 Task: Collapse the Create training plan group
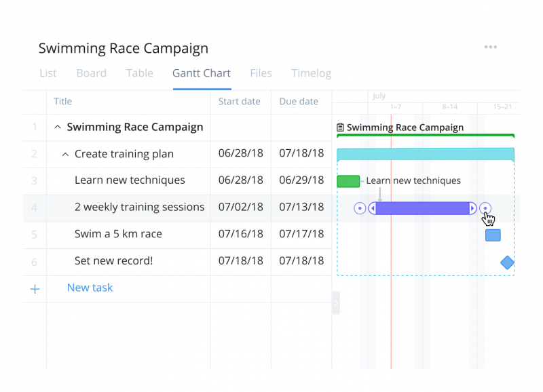coord(65,155)
